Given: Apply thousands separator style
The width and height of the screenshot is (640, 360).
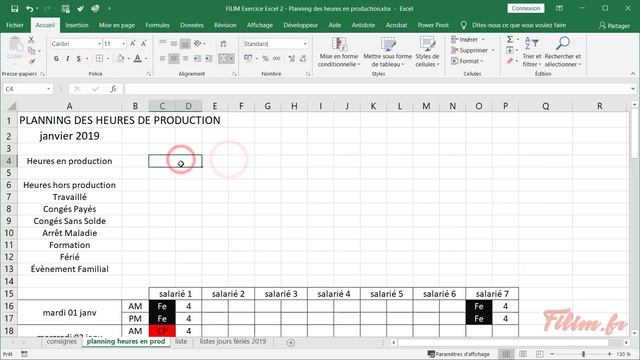Looking at the screenshot, I should [x=277, y=59].
